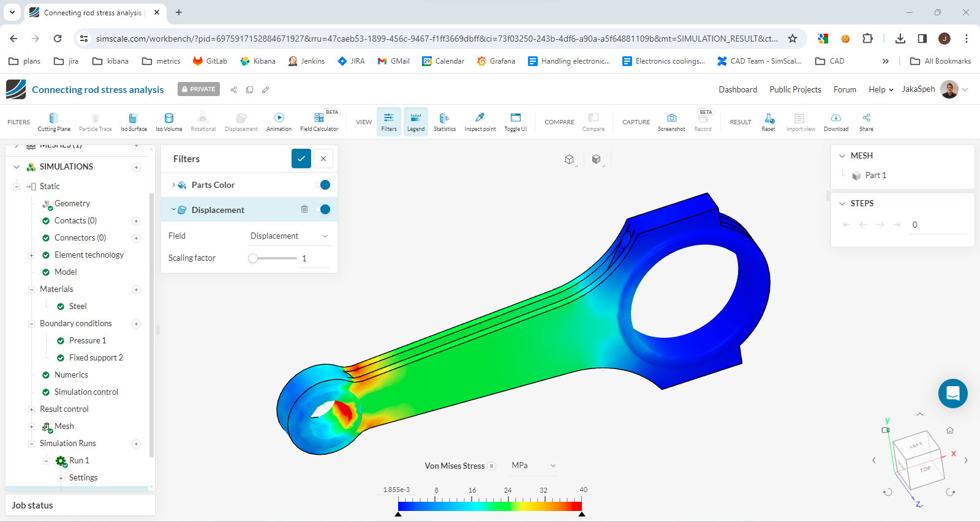Click the home view icon near orientation cube
The height and width of the screenshot is (522, 980).
pos(950,430)
